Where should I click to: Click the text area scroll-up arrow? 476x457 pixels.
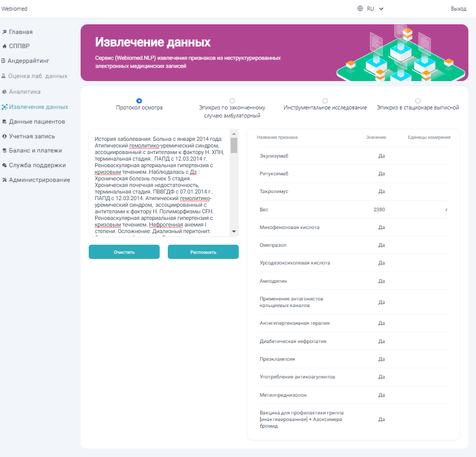(x=234, y=134)
